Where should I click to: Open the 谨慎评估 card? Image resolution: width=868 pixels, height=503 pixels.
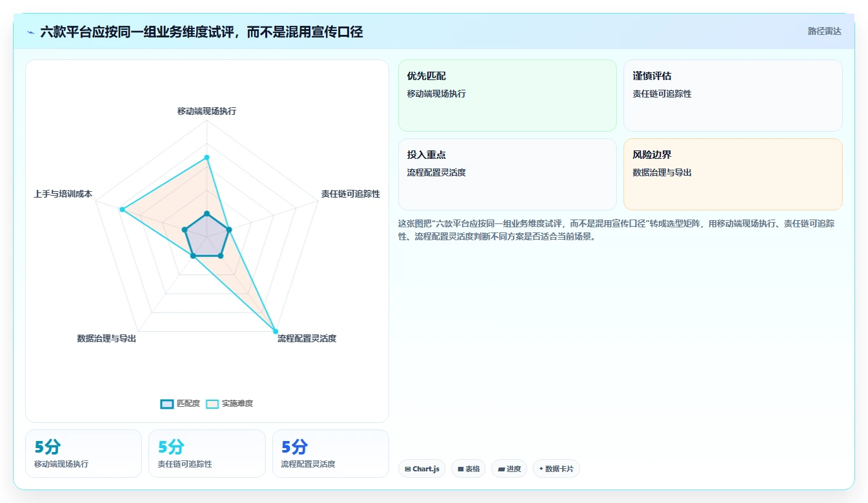[733, 96]
